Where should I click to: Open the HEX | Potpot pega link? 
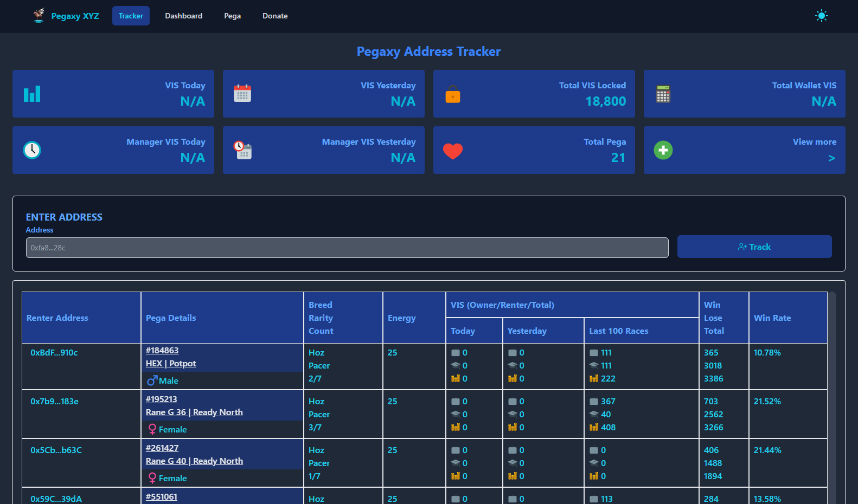pos(171,364)
